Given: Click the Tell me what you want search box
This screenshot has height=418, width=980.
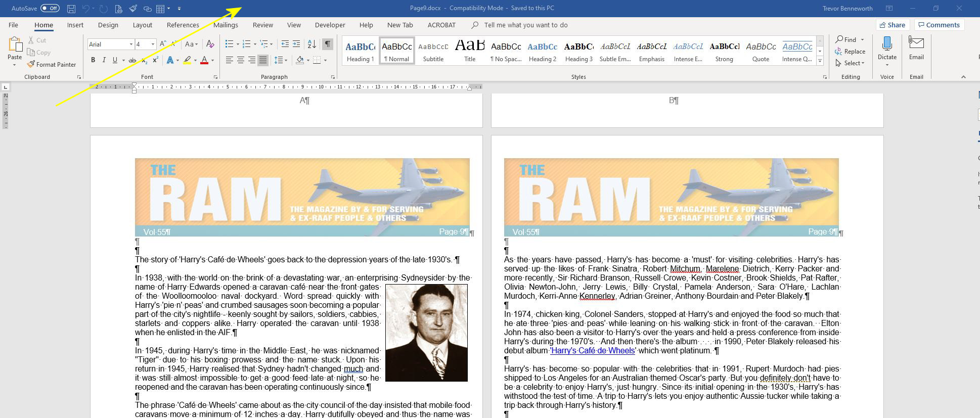Looking at the screenshot, I should point(525,25).
